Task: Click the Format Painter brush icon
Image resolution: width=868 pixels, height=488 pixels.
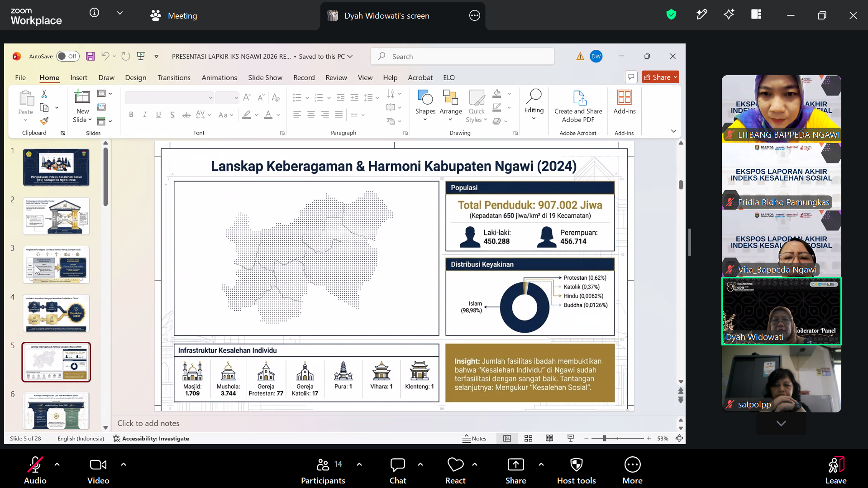Action: click(44, 121)
